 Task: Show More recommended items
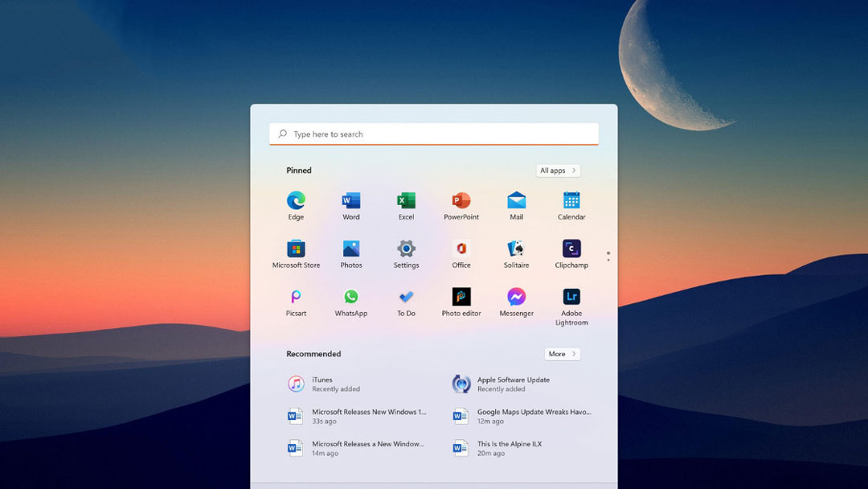coord(562,354)
